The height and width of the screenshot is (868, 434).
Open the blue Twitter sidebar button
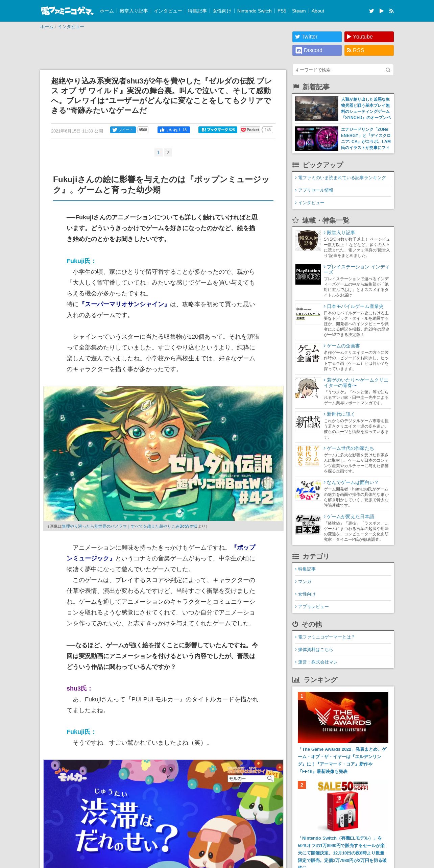tap(317, 37)
